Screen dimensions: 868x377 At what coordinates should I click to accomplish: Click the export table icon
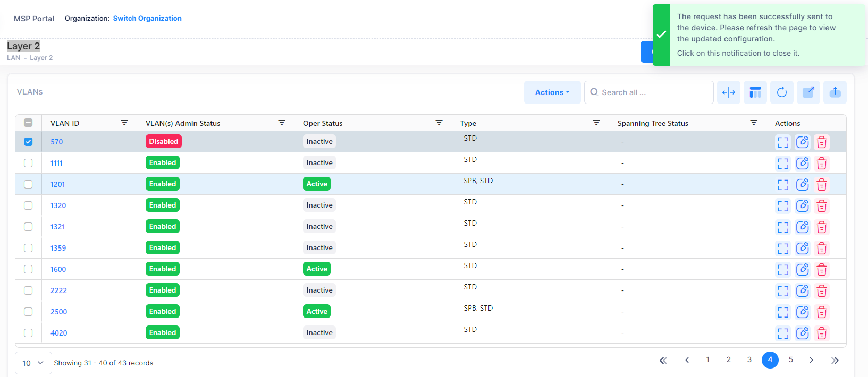(808, 92)
